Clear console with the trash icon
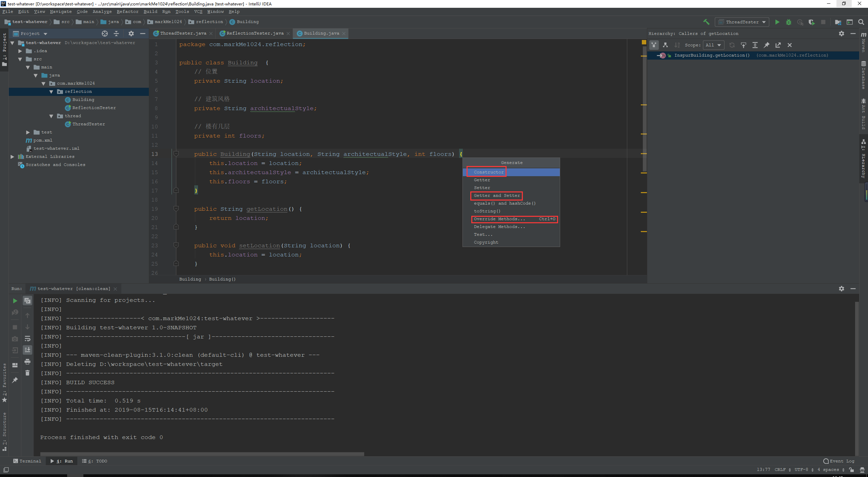The height and width of the screenshot is (477, 868). (27, 373)
